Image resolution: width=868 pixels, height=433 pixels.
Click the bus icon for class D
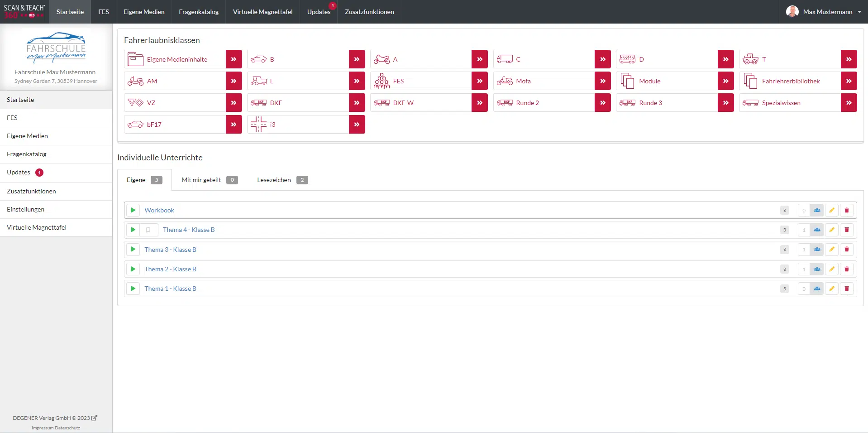pos(627,59)
